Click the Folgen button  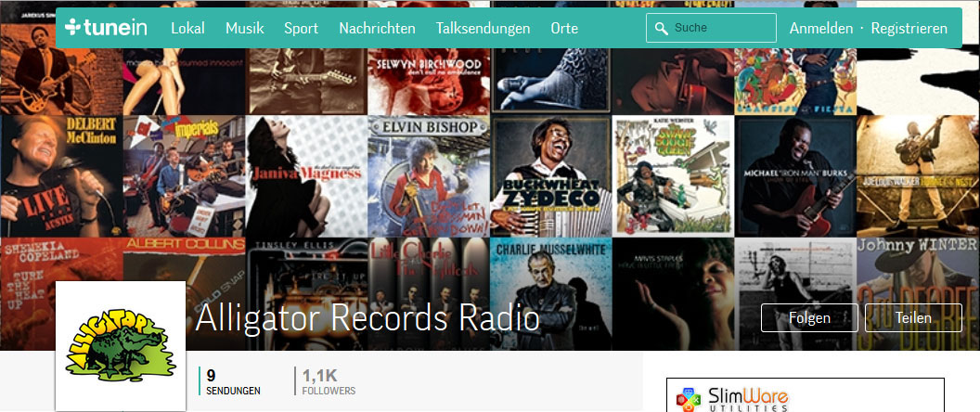pos(809,317)
